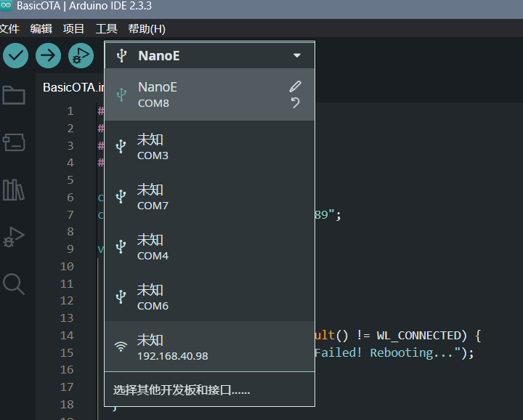
Task: Select the NanoE COM8 port entry
Action: pos(210,94)
